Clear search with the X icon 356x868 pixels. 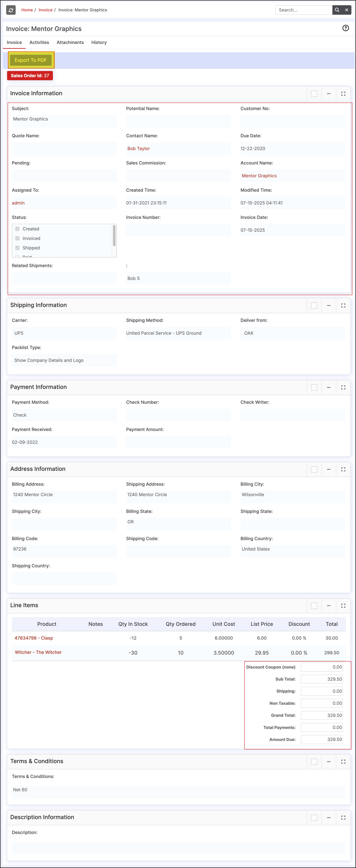[347, 10]
